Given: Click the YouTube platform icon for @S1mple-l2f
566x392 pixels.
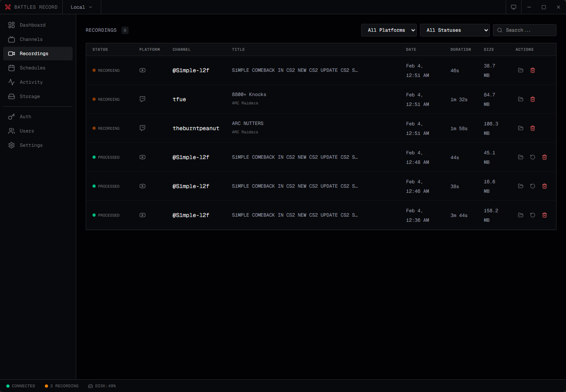Looking at the screenshot, I should (142, 70).
